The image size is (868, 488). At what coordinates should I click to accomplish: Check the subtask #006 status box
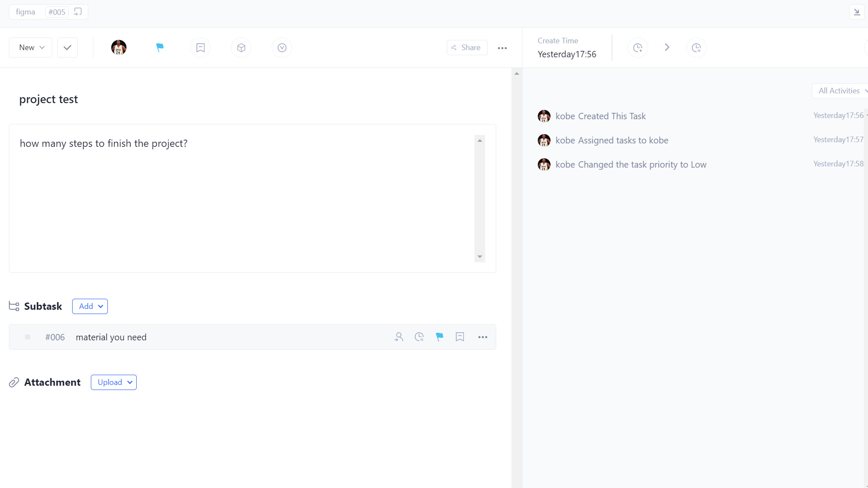click(28, 337)
